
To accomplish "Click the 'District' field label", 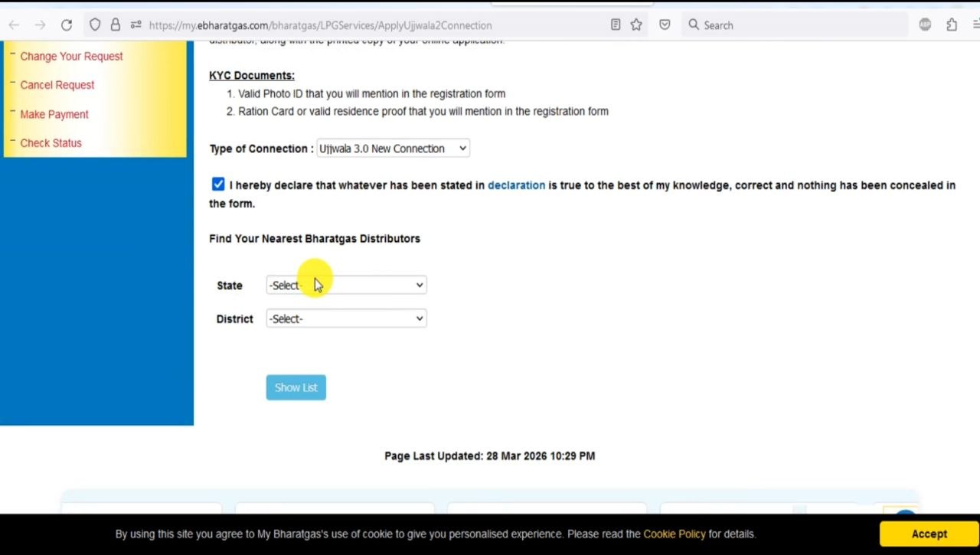I will click(x=234, y=319).
